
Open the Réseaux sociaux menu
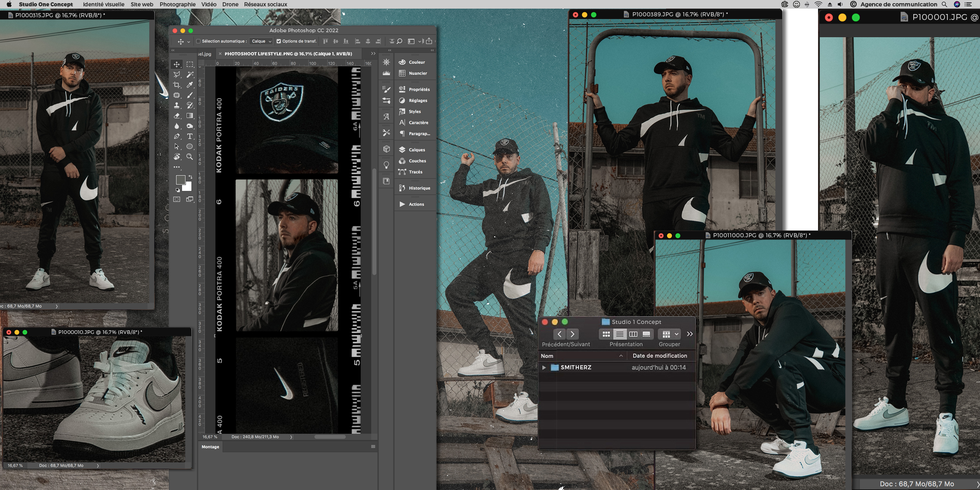265,4
